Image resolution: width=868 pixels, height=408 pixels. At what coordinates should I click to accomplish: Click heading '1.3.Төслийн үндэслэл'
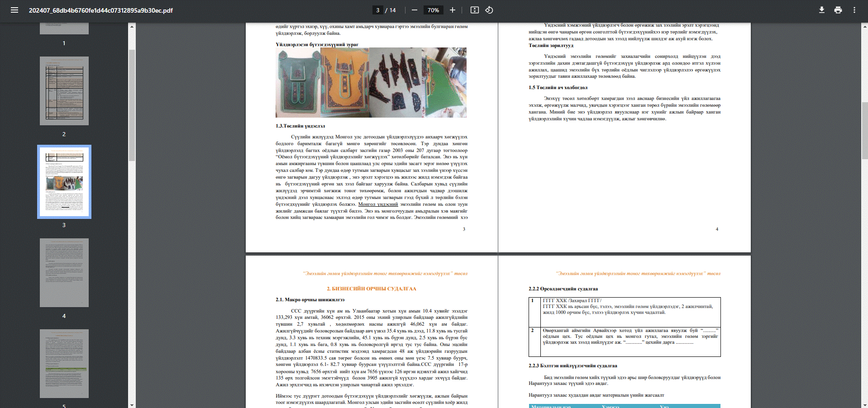300,126
